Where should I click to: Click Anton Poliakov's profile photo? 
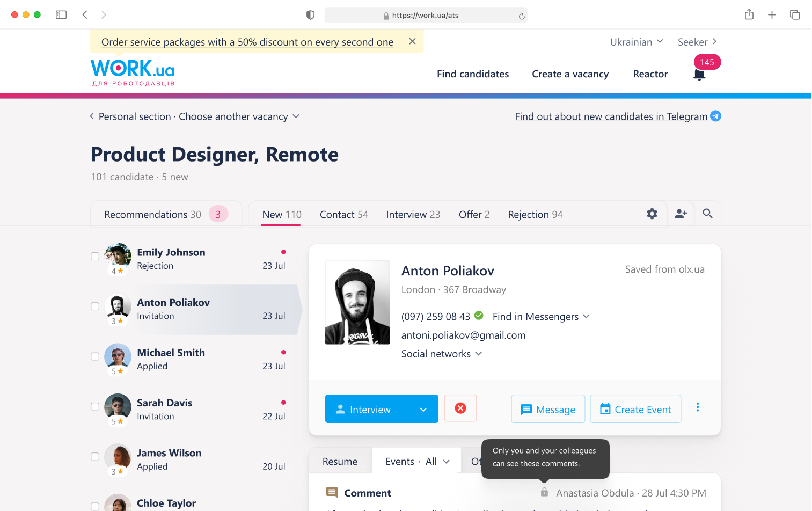[357, 302]
